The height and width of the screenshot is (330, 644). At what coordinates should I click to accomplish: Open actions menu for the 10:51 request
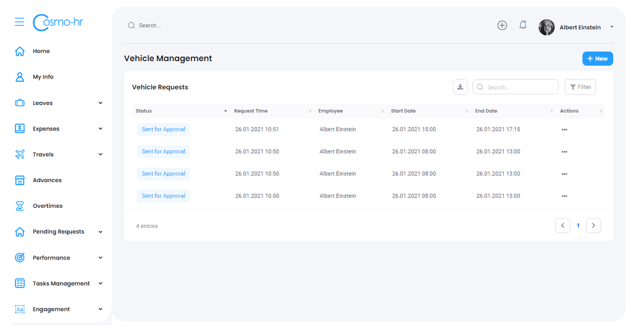click(x=564, y=129)
